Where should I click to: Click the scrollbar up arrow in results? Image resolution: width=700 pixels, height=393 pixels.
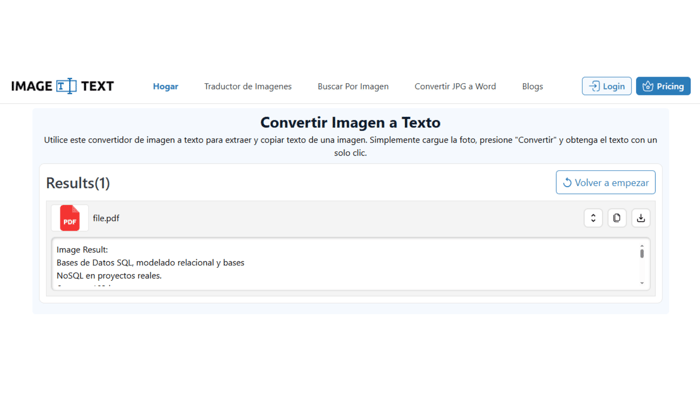point(642,245)
